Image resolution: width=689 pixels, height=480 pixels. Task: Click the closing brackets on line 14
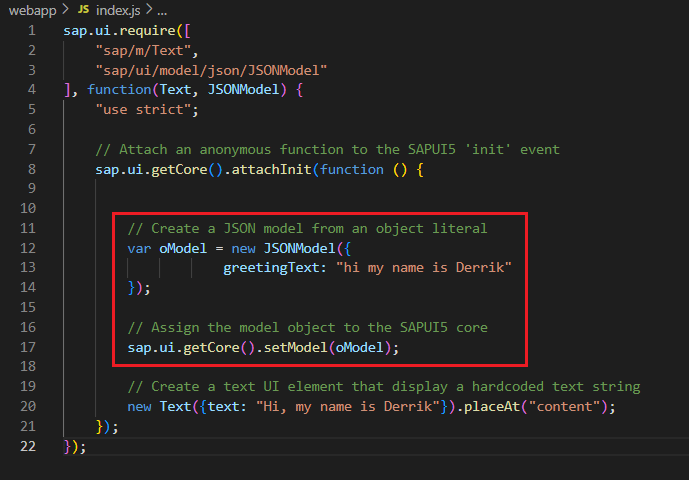pyautogui.click(x=139, y=288)
